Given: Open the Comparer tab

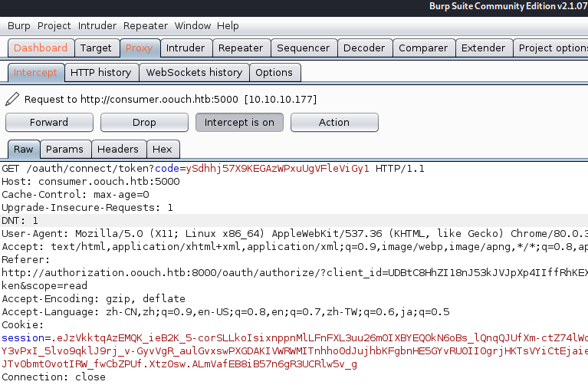Looking at the screenshot, I should tap(423, 48).
